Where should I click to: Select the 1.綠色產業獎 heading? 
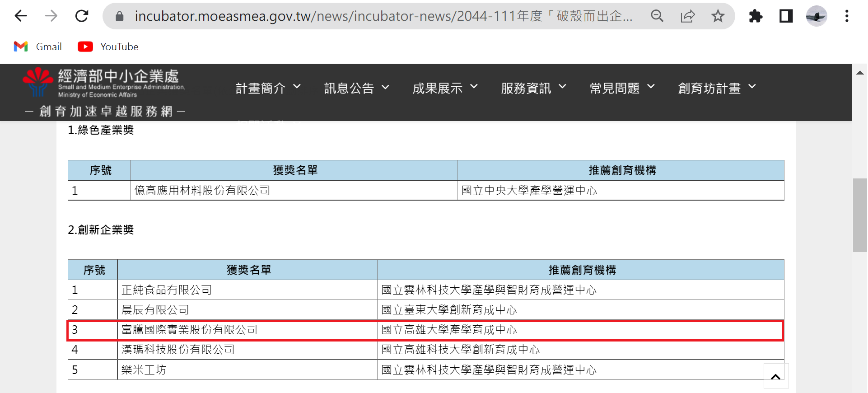[101, 130]
